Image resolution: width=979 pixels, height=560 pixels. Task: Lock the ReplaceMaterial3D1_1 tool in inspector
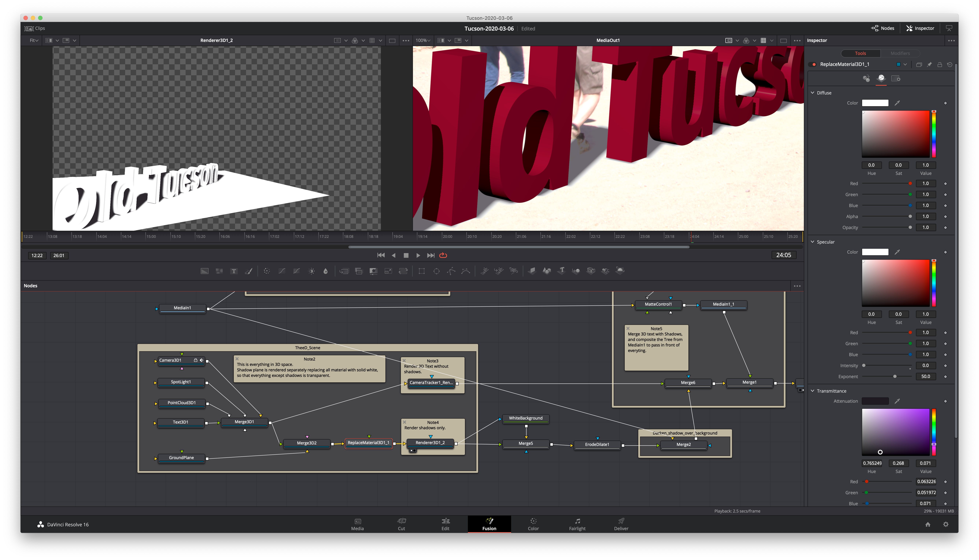click(x=939, y=65)
